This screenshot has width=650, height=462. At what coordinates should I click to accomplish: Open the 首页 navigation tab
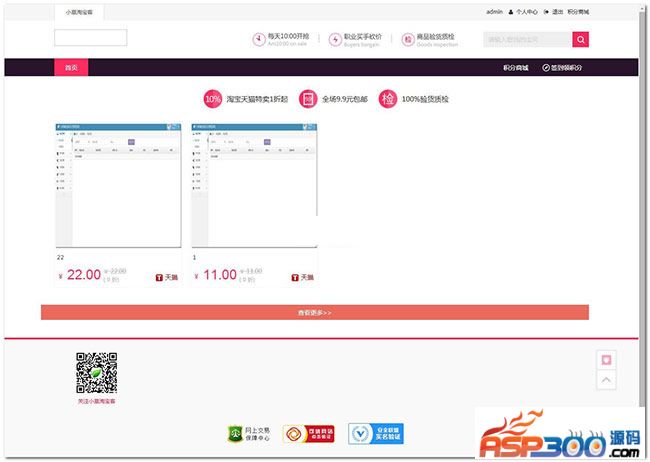[71, 68]
